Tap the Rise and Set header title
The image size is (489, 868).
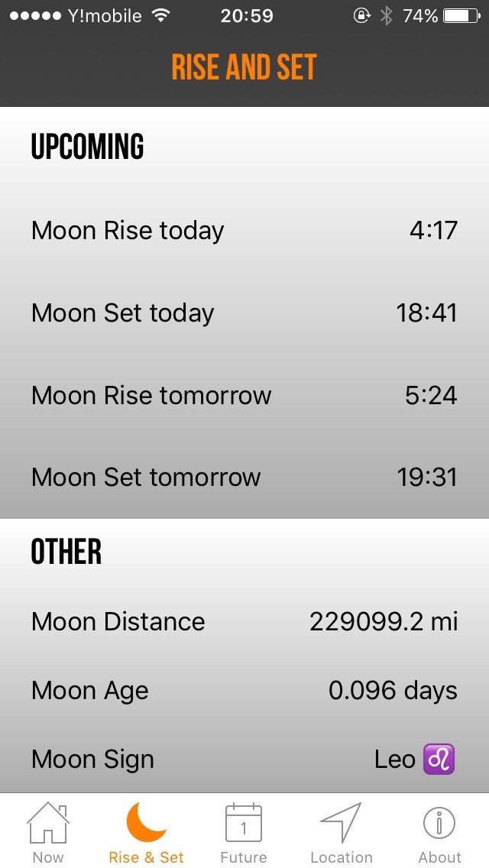click(x=244, y=67)
